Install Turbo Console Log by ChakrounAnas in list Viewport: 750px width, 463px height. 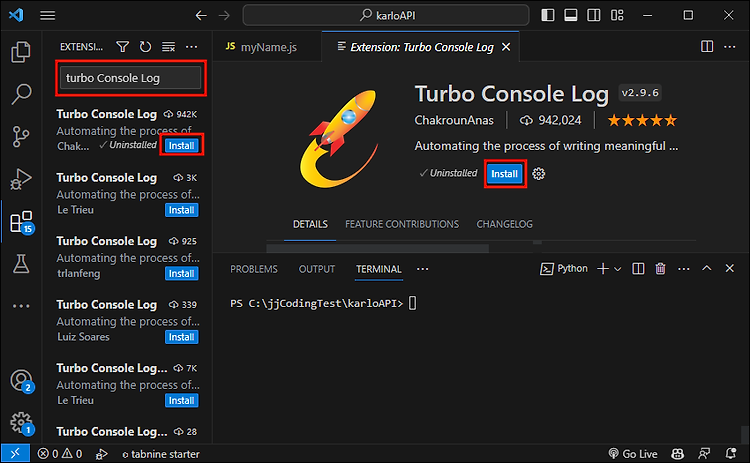181,145
